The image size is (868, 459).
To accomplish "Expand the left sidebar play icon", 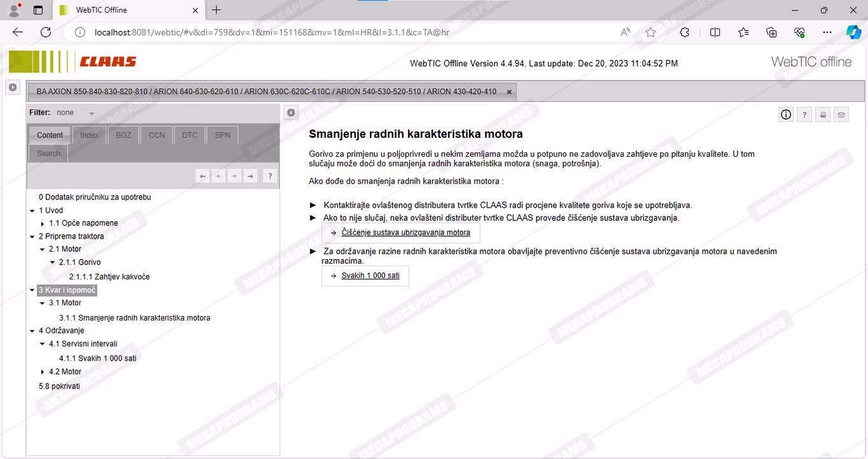I will click(13, 87).
